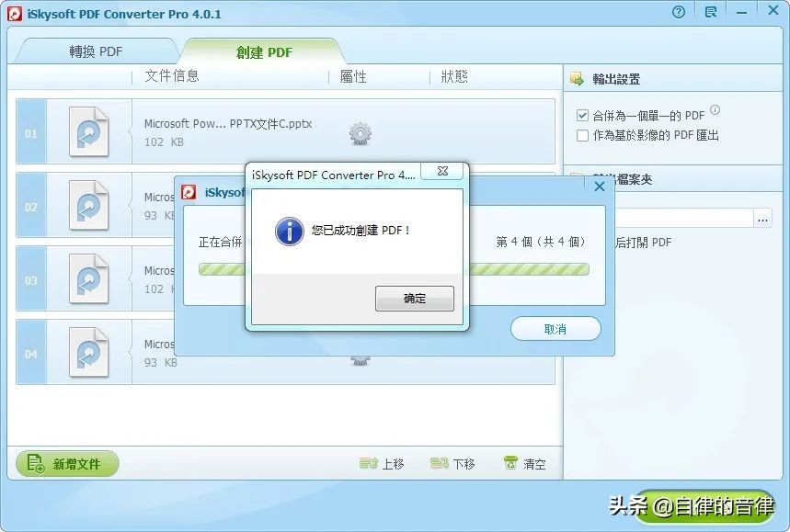Click 确定 in the success dialog
This screenshot has height=532, width=790.
click(x=414, y=299)
